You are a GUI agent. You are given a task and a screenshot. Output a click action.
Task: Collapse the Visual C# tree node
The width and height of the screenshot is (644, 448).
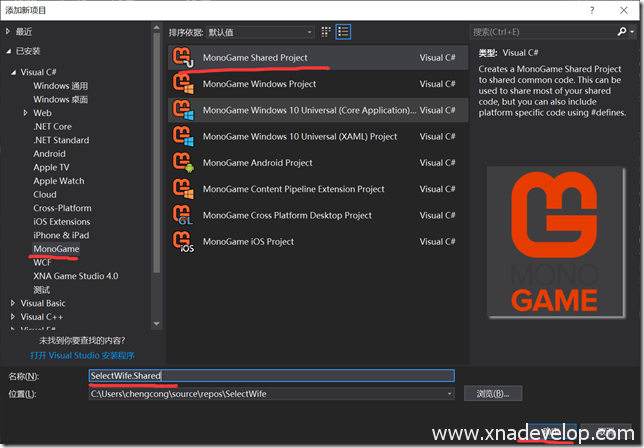13,72
